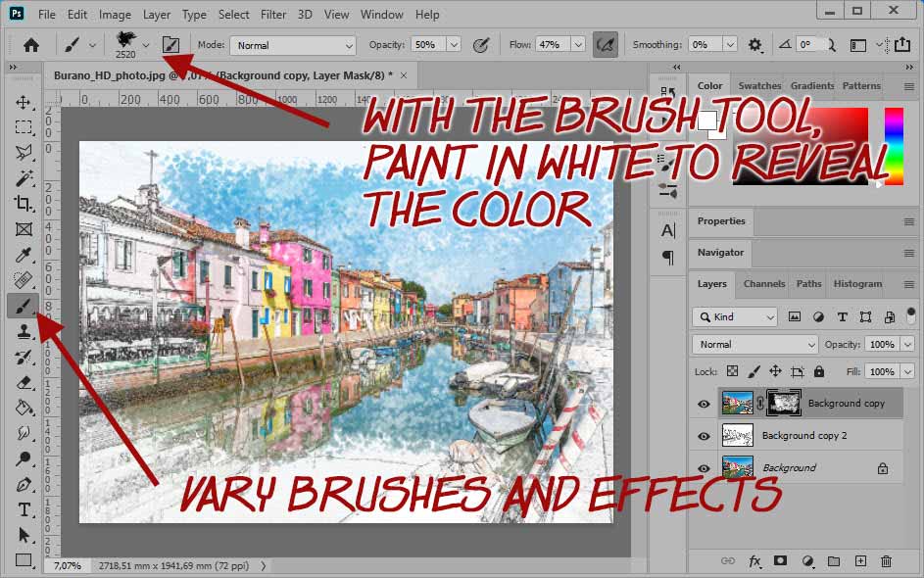Select the Magic Wand tool
924x578 pixels.
(x=23, y=178)
